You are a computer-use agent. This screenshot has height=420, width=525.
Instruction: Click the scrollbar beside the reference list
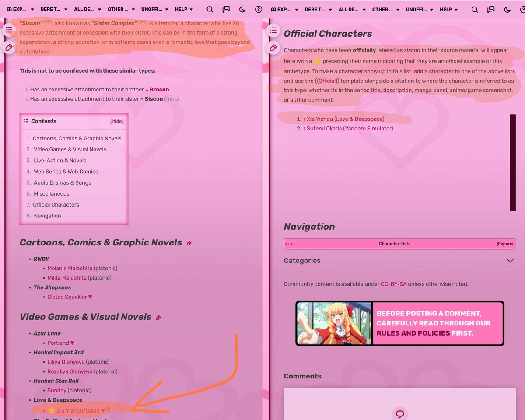(x=513, y=163)
